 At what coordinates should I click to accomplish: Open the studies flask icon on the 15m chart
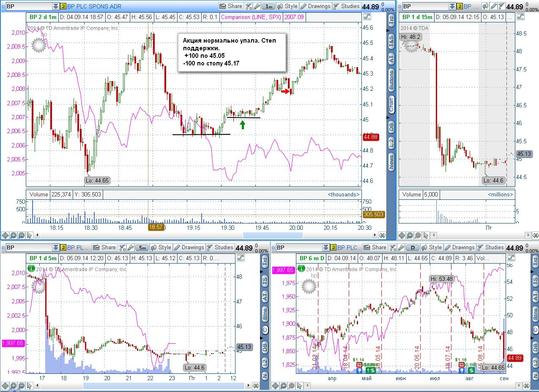point(501,6)
